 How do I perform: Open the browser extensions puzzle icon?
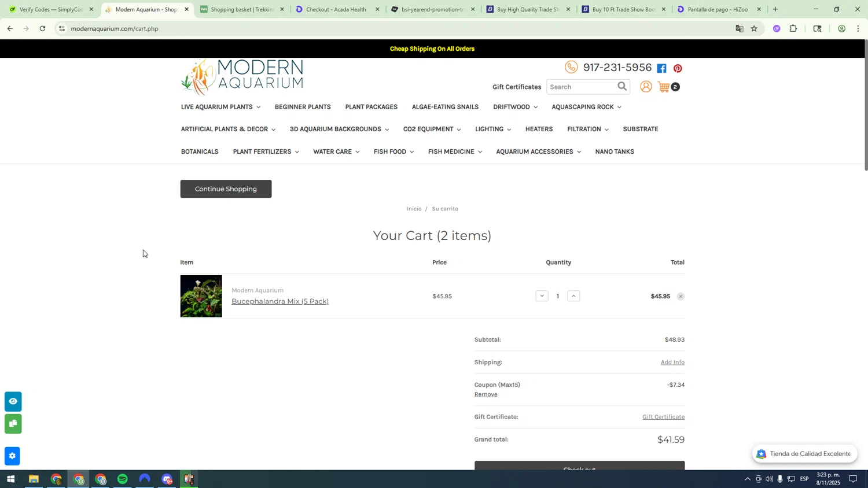coord(793,28)
